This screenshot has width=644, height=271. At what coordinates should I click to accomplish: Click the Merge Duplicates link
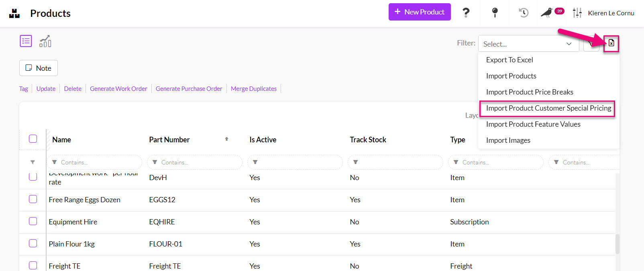click(x=253, y=89)
